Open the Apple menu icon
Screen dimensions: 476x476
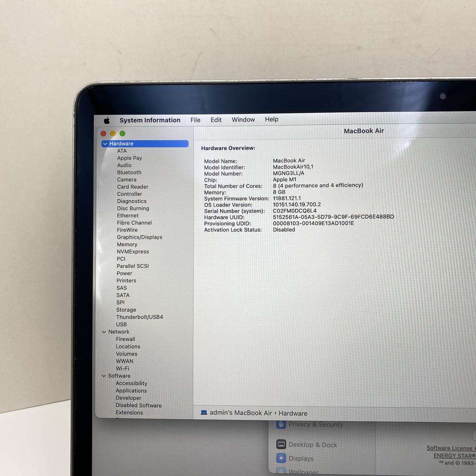click(107, 120)
